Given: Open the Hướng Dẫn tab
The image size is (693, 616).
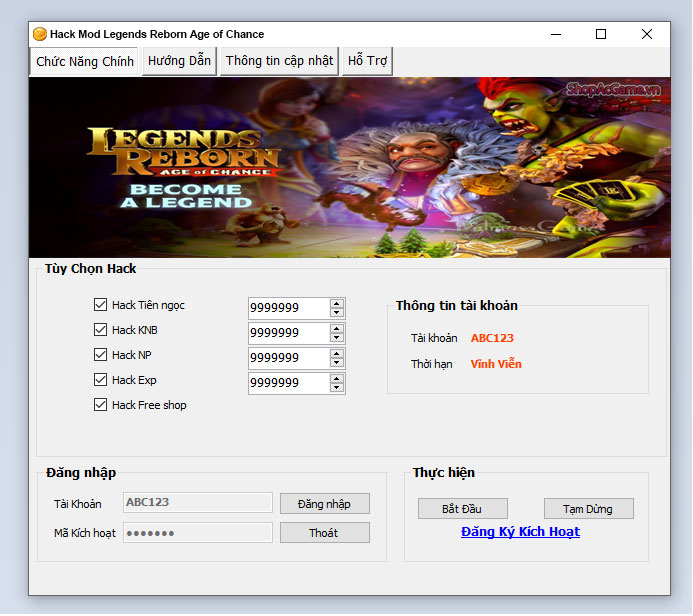Looking at the screenshot, I should coord(179,61).
